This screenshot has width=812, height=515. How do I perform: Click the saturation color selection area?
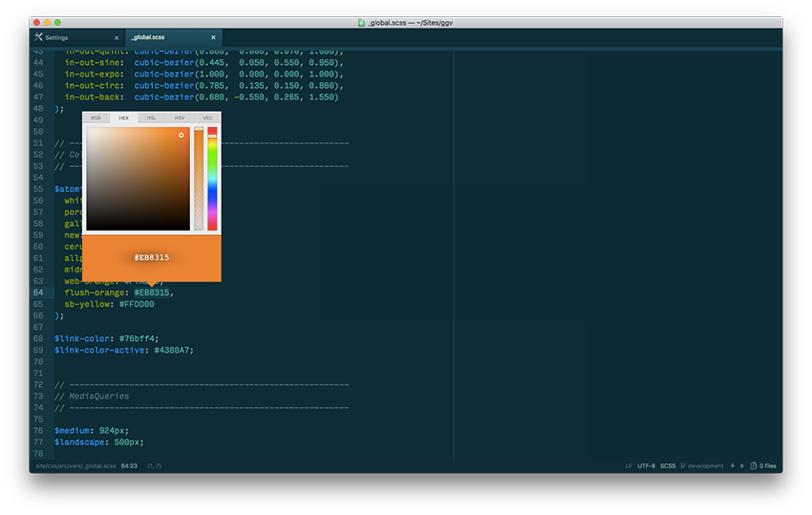(x=139, y=179)
